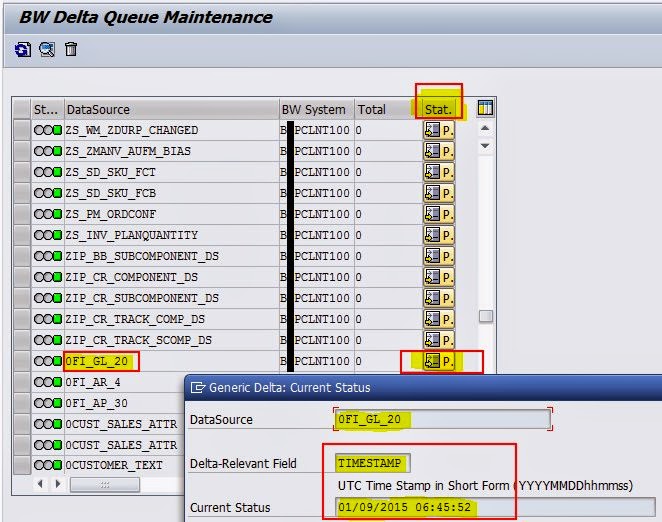The height and width of the screenshot is (522, 662).
Task: Click the Stat. column header
Action: [x=439, y=109]
